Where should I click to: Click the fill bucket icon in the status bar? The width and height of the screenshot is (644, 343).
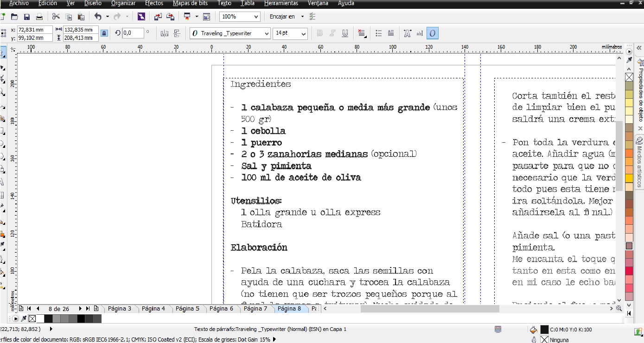click(534, 330)
